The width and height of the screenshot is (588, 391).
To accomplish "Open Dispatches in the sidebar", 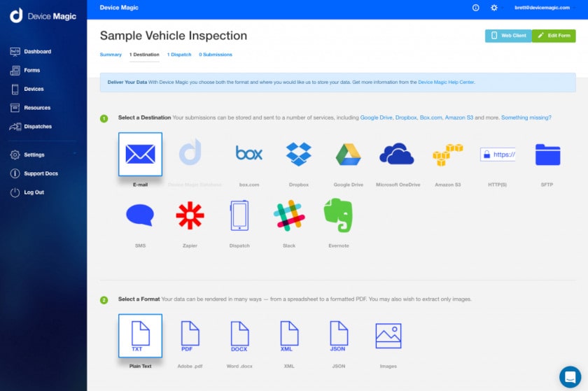I will click(x=31, y=127).
